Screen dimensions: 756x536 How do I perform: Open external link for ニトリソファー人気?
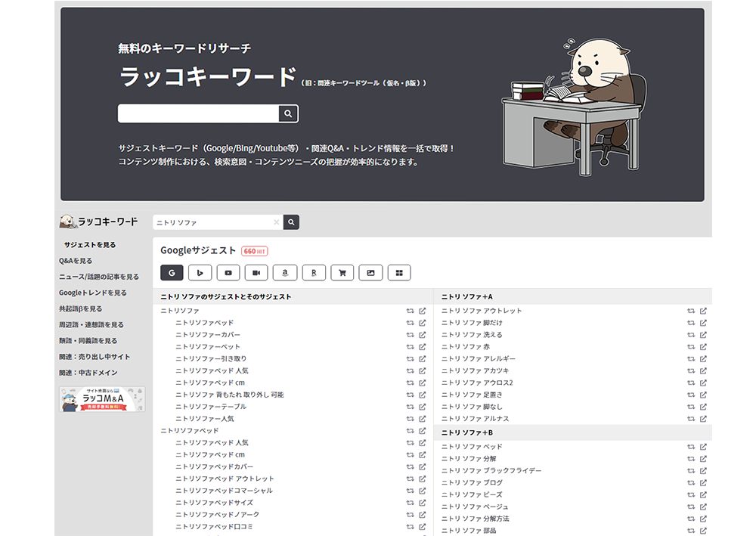[423, 419]
